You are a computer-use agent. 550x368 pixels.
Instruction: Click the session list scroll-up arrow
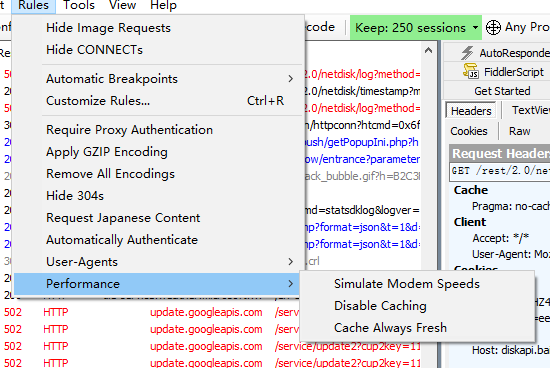[428, 51]
